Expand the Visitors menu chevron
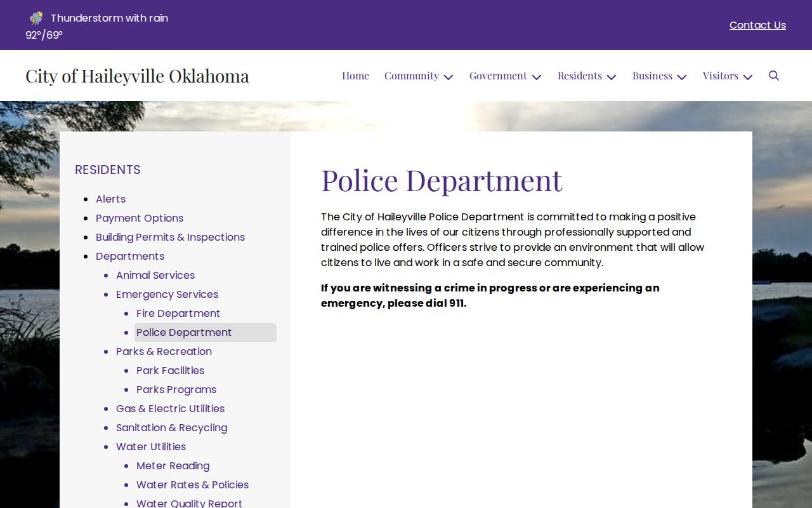812x508 pixels. point(748,77)
